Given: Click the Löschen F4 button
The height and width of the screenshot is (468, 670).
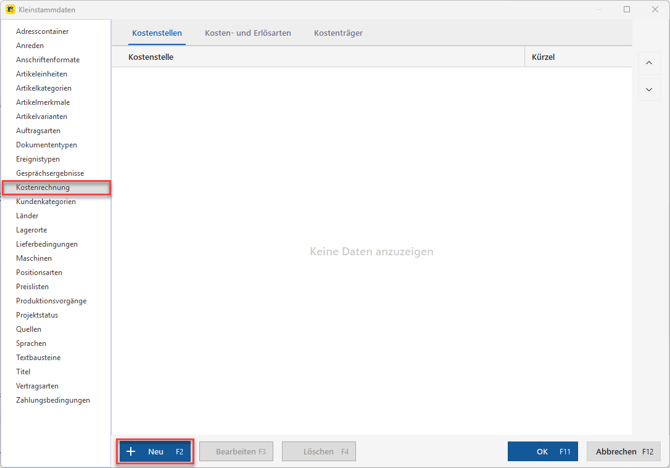Looking at the screenshot, I should (x=319, y=451).
